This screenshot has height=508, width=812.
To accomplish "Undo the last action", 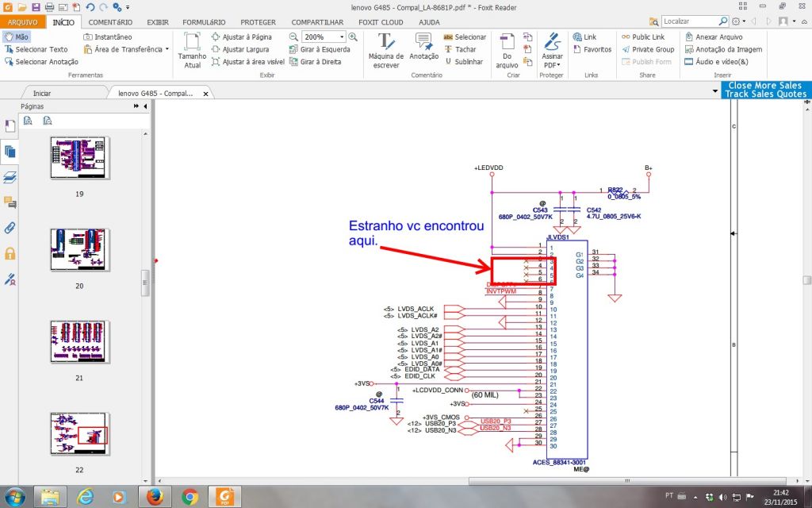I will [x=90, y=7].
